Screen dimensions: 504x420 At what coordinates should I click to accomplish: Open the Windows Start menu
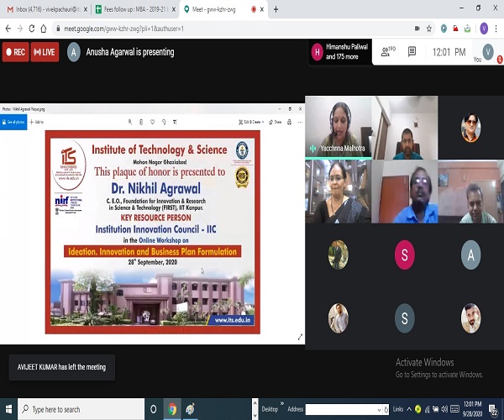(x=8, y=409)
